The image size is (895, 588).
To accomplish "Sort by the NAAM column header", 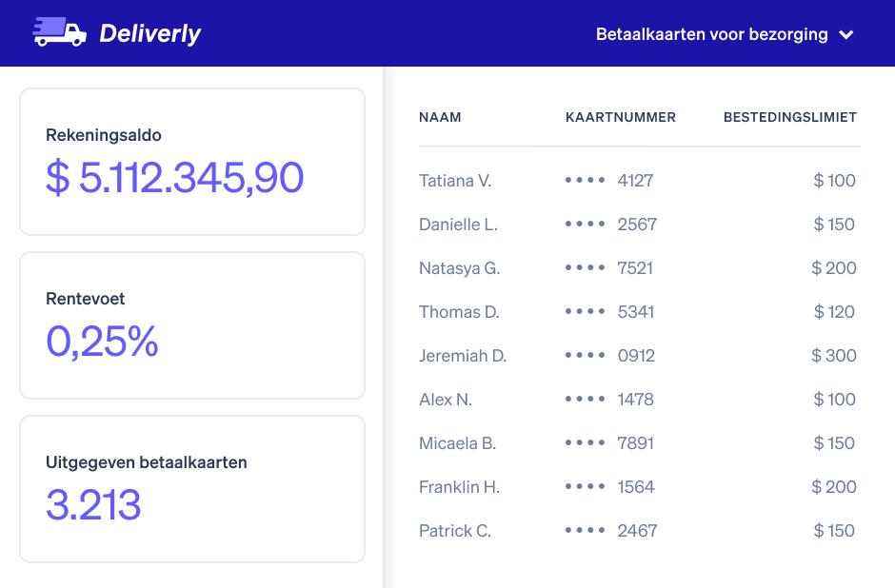I will 440,117.
